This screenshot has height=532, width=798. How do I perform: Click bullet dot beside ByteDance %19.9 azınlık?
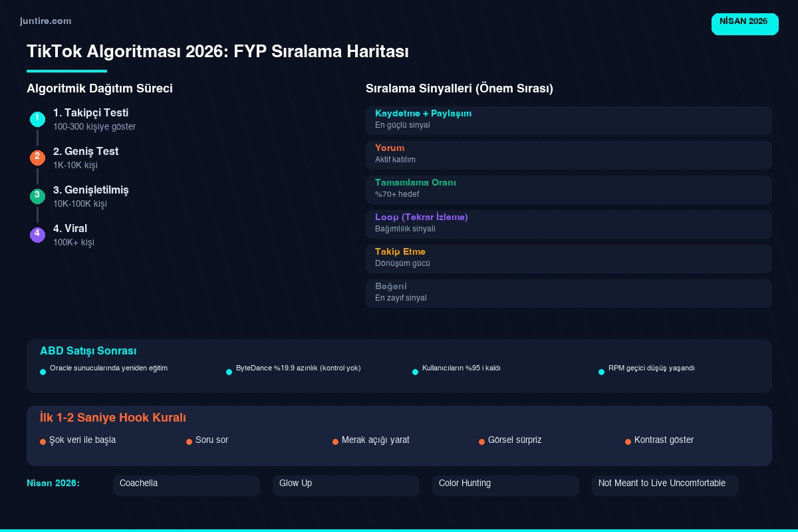[229, 372]
